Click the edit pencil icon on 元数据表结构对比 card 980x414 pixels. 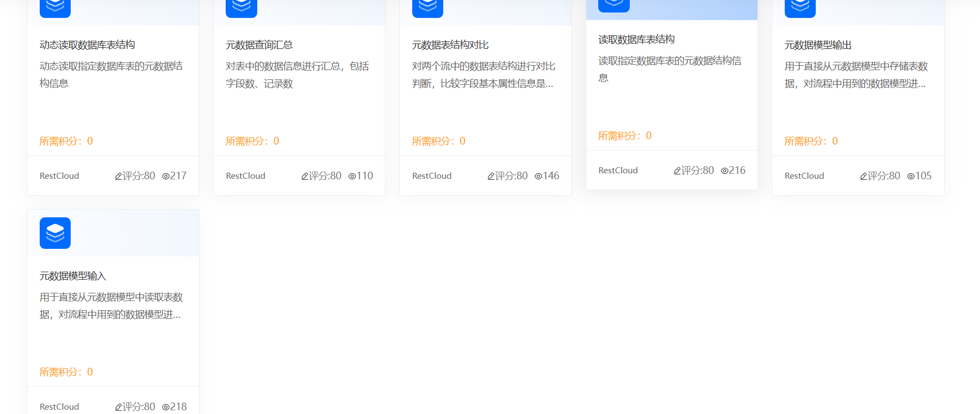tap(491, 176)
